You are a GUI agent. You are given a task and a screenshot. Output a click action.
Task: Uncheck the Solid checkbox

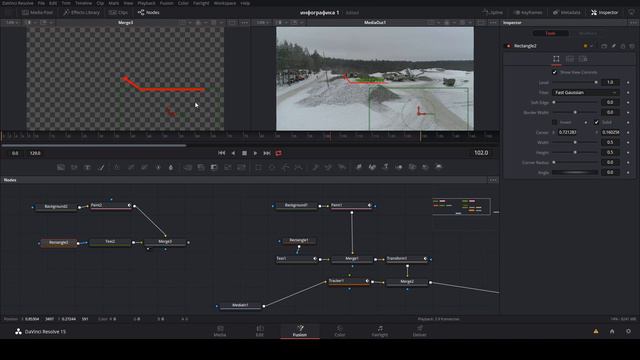tap(596, 122)
